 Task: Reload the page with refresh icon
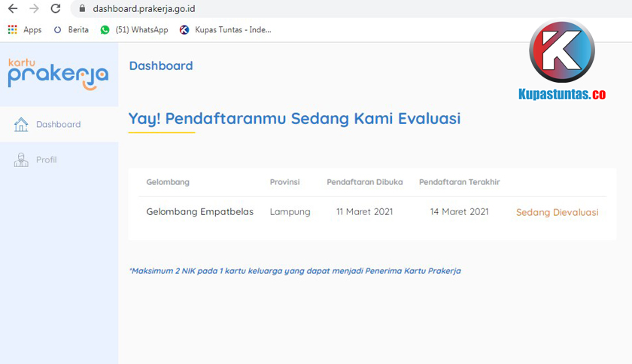click(x=56, y=8)
